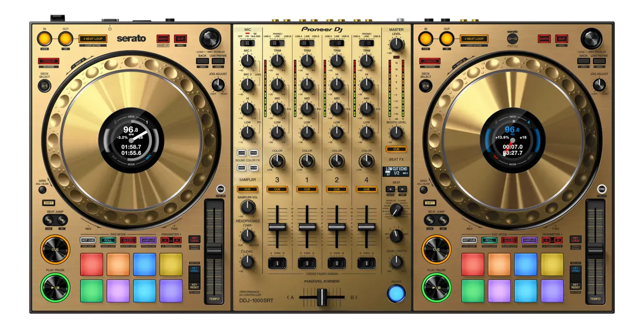Tap the left deck orange CUE button
644x335 pixels.
click(55, 249)
